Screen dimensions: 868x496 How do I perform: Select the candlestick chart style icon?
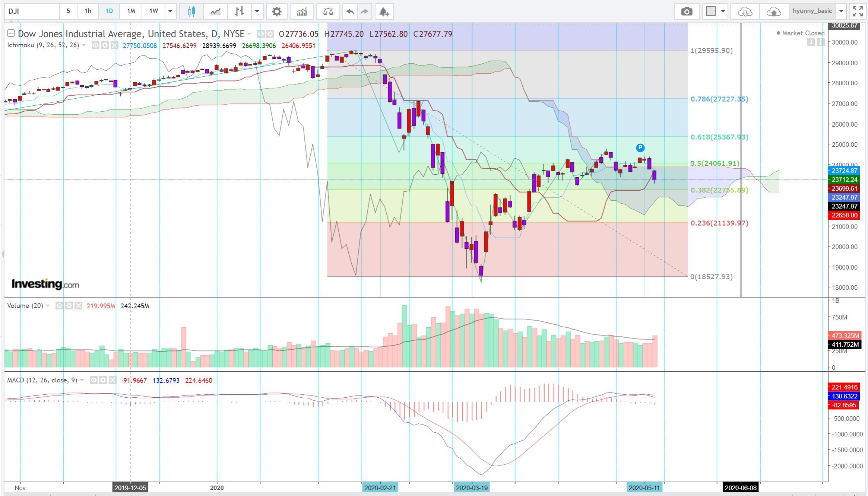pyautogui.click(x=191, y=11)
